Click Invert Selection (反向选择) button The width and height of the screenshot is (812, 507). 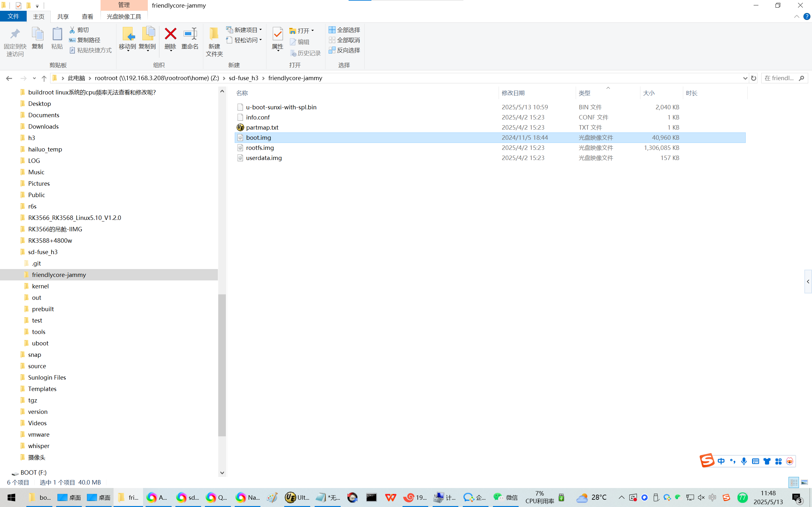(344, 50)
